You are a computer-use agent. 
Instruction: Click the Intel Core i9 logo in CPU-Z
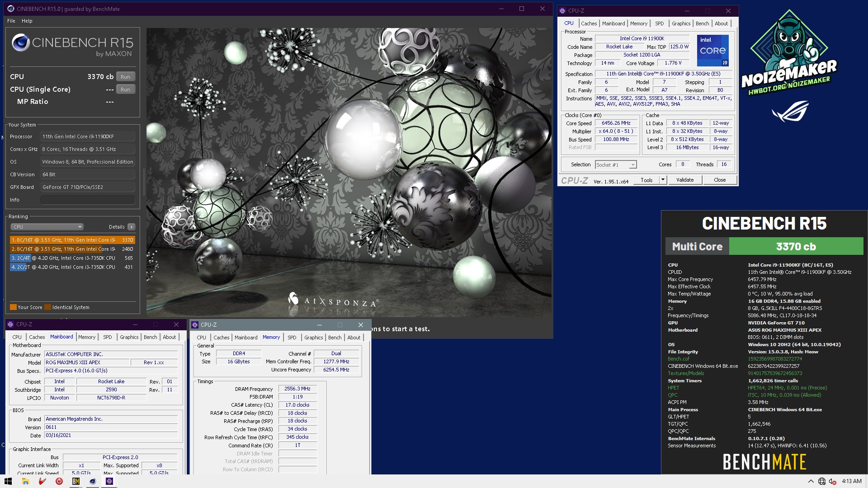(712, 51)
